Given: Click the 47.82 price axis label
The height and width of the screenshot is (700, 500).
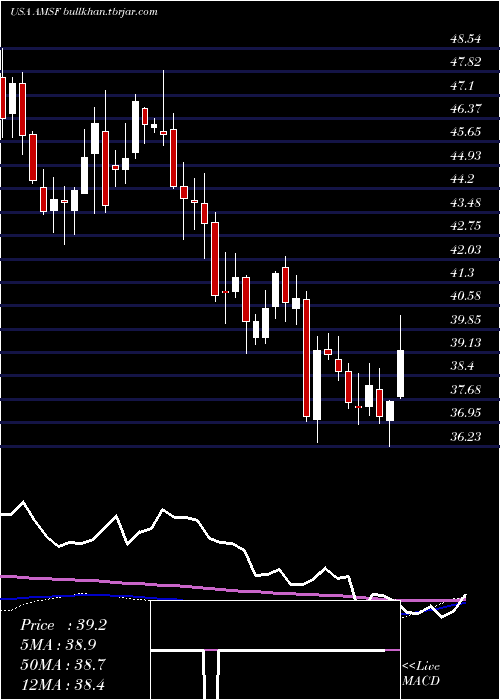Looking at the screenshot, I should pyautogui.click(x=466, y=62).
